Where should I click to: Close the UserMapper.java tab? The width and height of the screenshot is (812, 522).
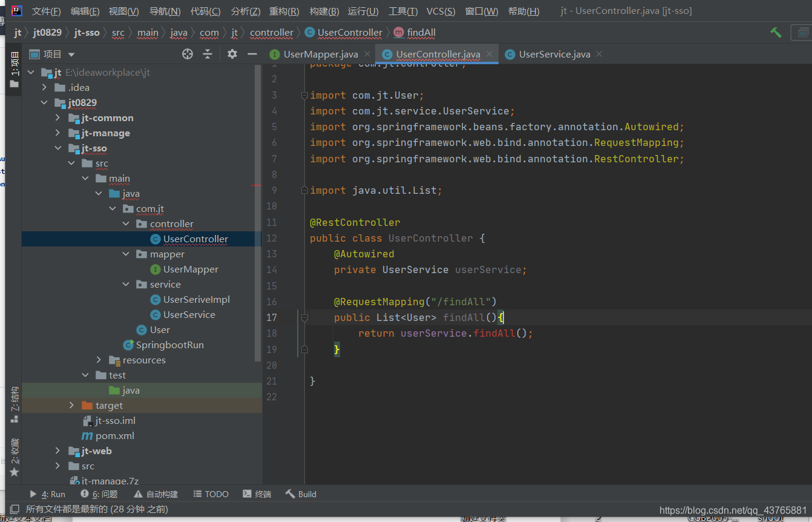click(x=367, y=54)
